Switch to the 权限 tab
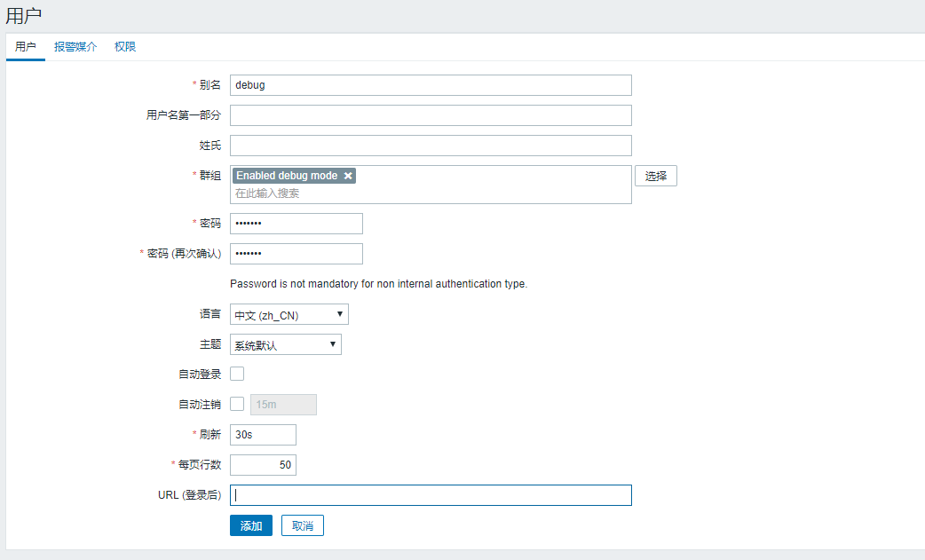Viewport: 925px width, 560px height. (124, 46)
